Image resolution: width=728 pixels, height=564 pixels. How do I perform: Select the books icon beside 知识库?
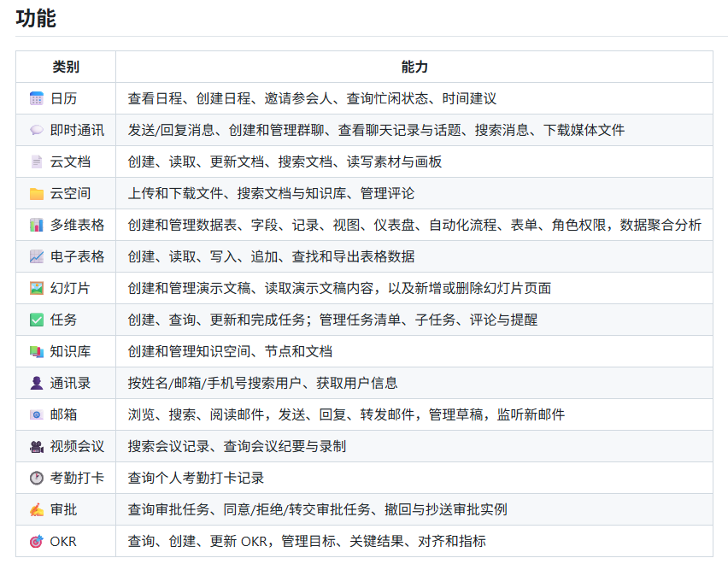[x=36, y=351]
